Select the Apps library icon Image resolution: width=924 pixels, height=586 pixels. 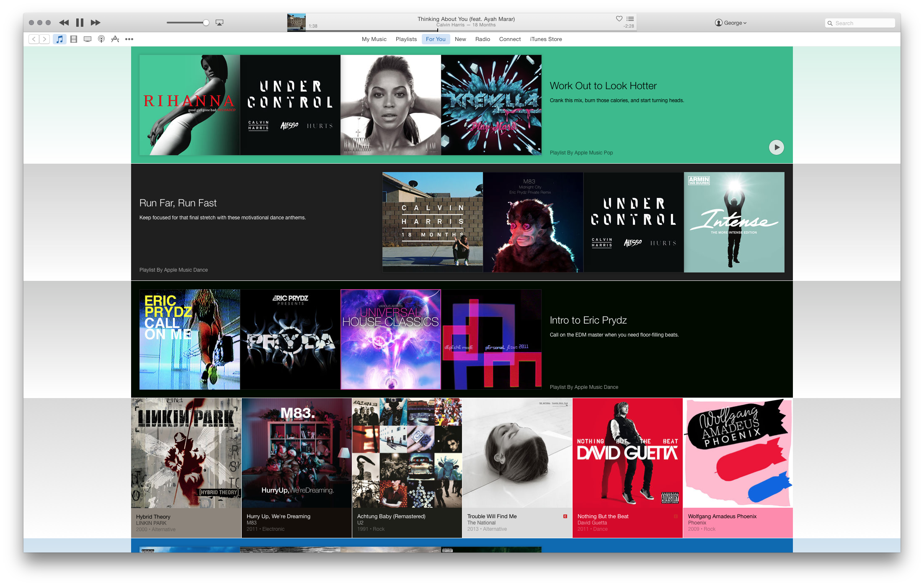click(115, 39)
